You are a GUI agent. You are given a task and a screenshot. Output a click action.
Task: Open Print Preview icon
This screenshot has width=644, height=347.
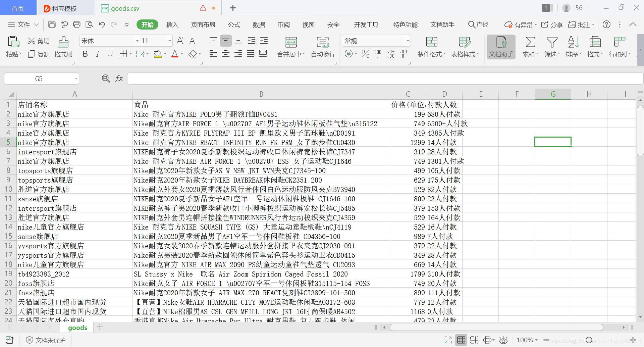pyautogui.click(x=89, y=24)
